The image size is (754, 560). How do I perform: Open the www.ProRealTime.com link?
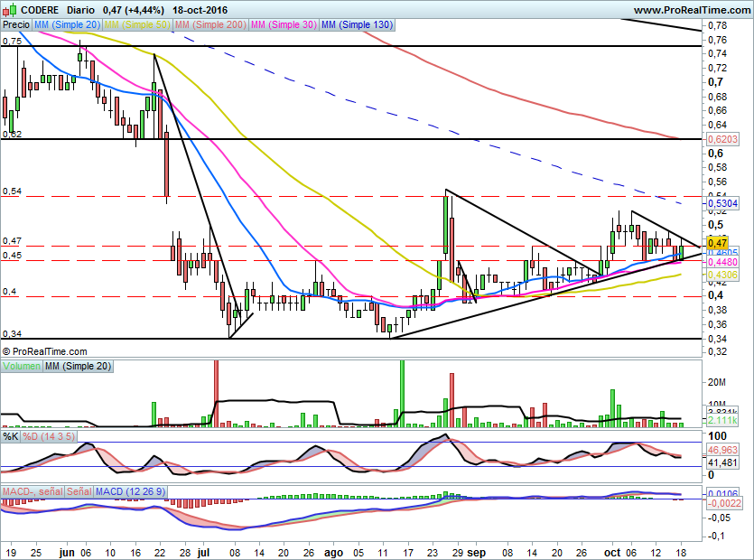tap(684, 10)
